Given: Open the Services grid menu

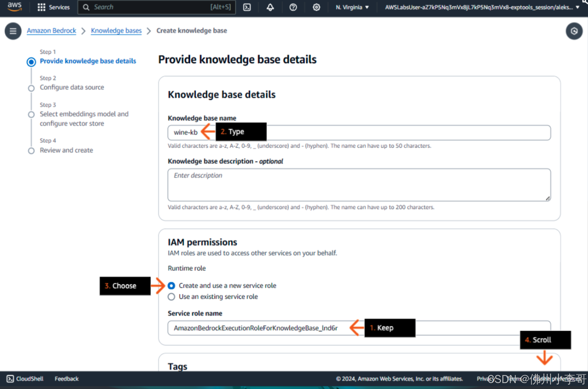Looking at the screenshot, I should click(41, 7).
